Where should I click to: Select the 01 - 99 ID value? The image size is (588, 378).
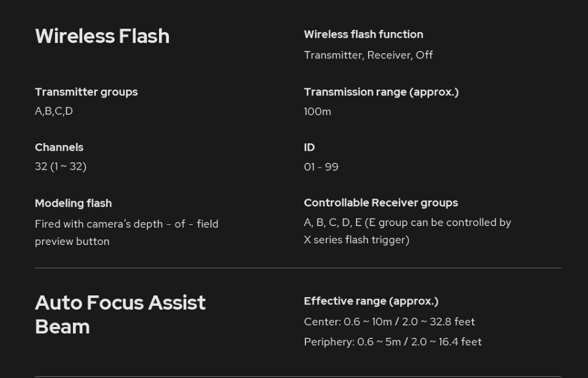tap(321, 167)
